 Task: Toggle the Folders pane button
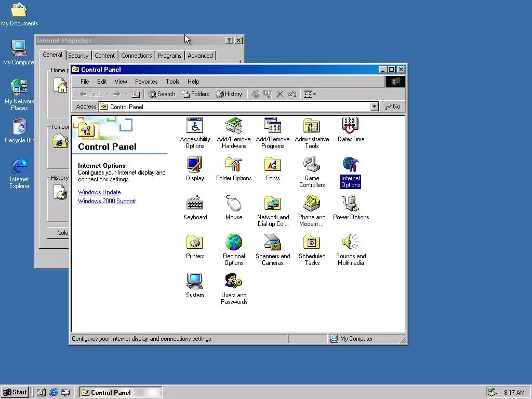pyautogui.click(x=195, y=94)
